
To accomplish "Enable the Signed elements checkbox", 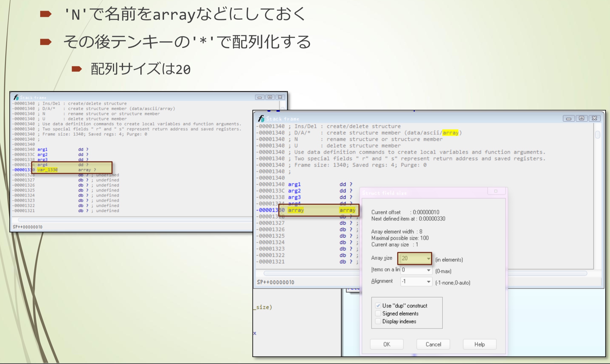I will click(x=378, y=313).
